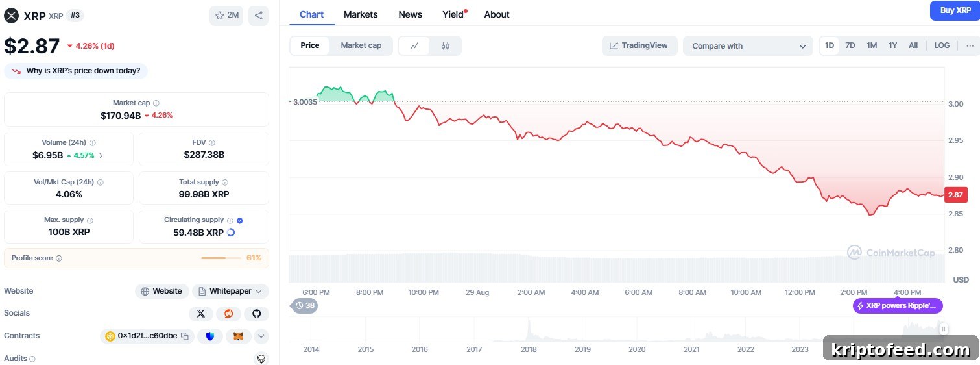
Task: Open XRP's GitHub social link
Action: (x=256, y=314)
